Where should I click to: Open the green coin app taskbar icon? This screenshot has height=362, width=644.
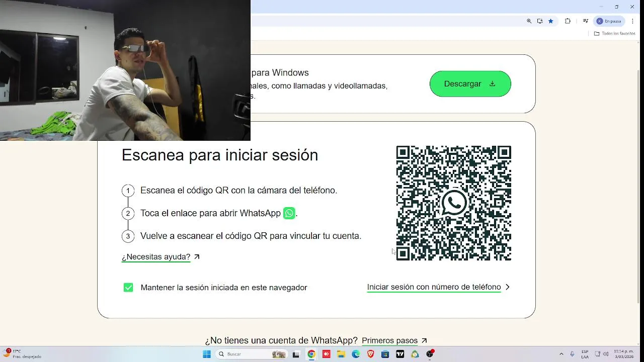[x=415, y=354]
